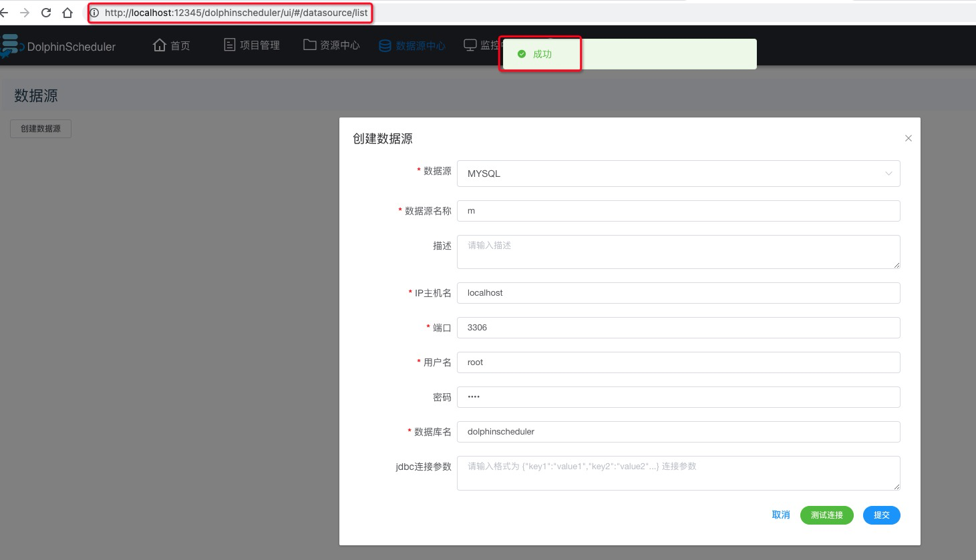Close the 创建数据源 dialog
This screenshot has height=560, width=976.
[908, 138]
